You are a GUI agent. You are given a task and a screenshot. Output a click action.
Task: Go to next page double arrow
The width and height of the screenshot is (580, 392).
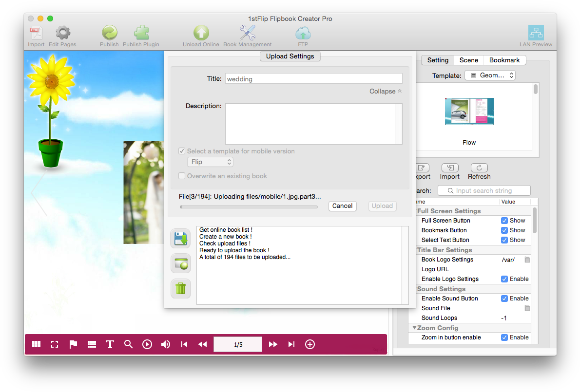pyautogui.click(x=273, y=344)
